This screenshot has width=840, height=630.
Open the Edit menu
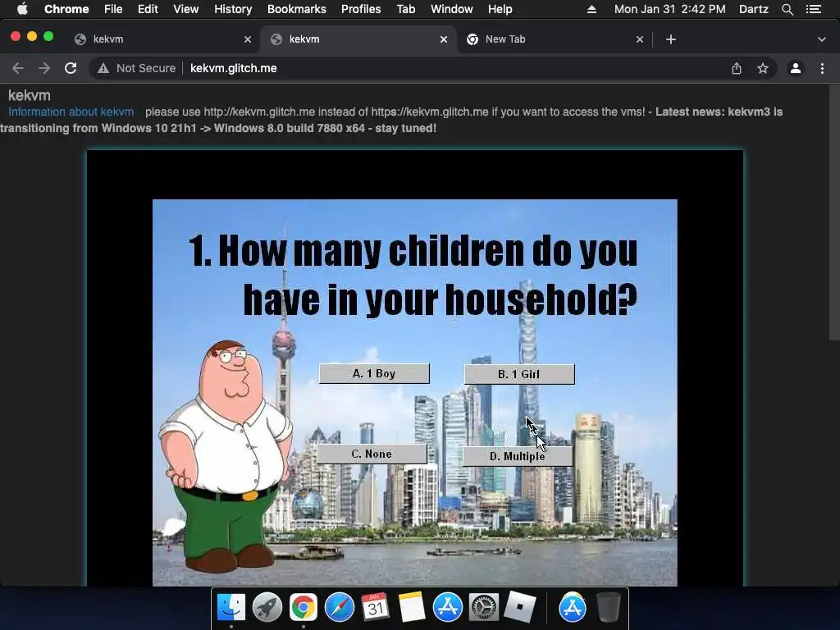148,9
